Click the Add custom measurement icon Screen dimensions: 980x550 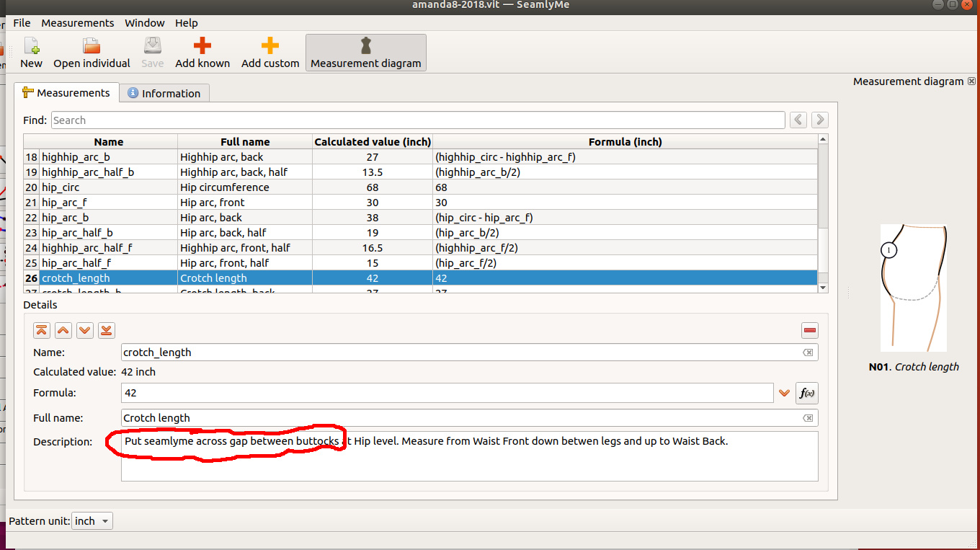click(x=270, y=47)
